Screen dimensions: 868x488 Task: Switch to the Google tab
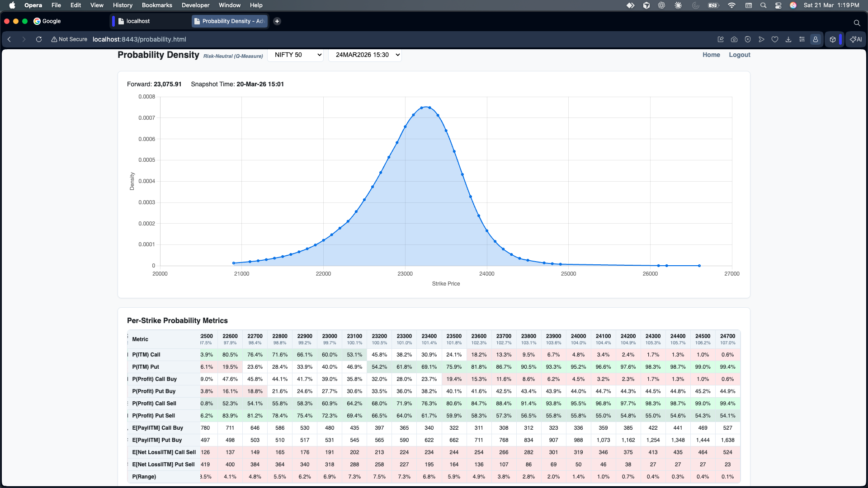click(51, 21)
